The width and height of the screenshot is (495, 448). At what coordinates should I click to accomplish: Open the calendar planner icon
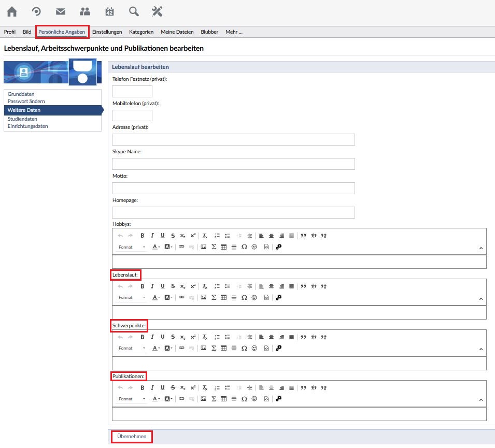tap(109, 12)
